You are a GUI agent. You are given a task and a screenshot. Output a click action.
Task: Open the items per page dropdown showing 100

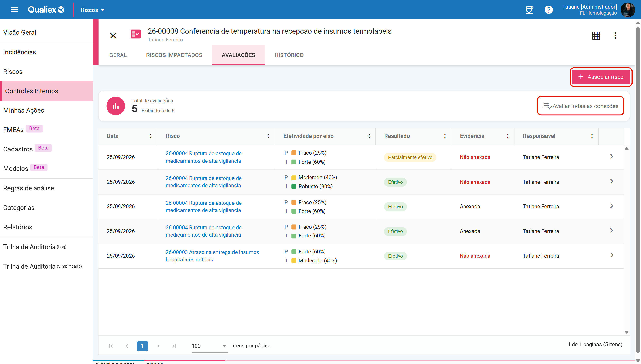click(210, 346)
